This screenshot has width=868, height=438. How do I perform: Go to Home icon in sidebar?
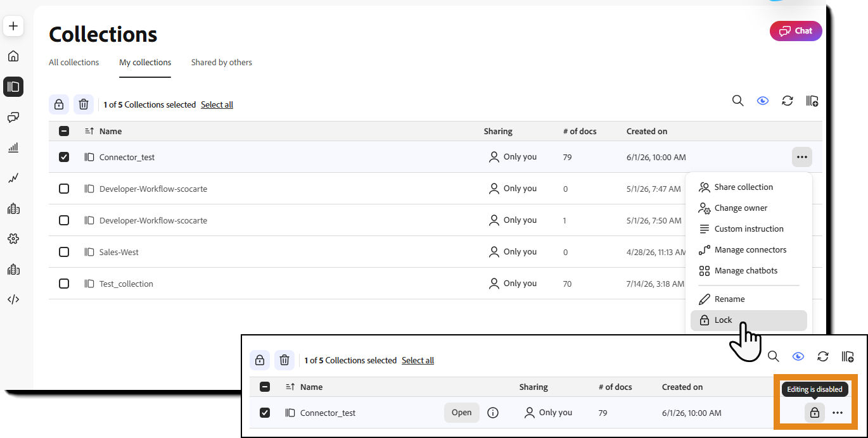click(13, 56)
